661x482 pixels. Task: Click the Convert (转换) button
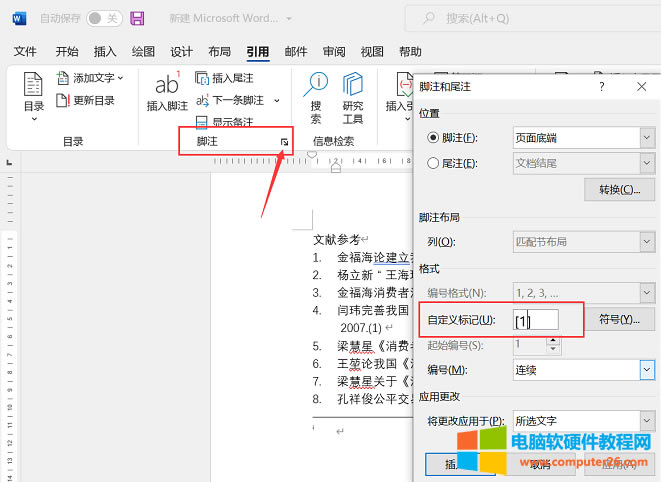point(619,190)
